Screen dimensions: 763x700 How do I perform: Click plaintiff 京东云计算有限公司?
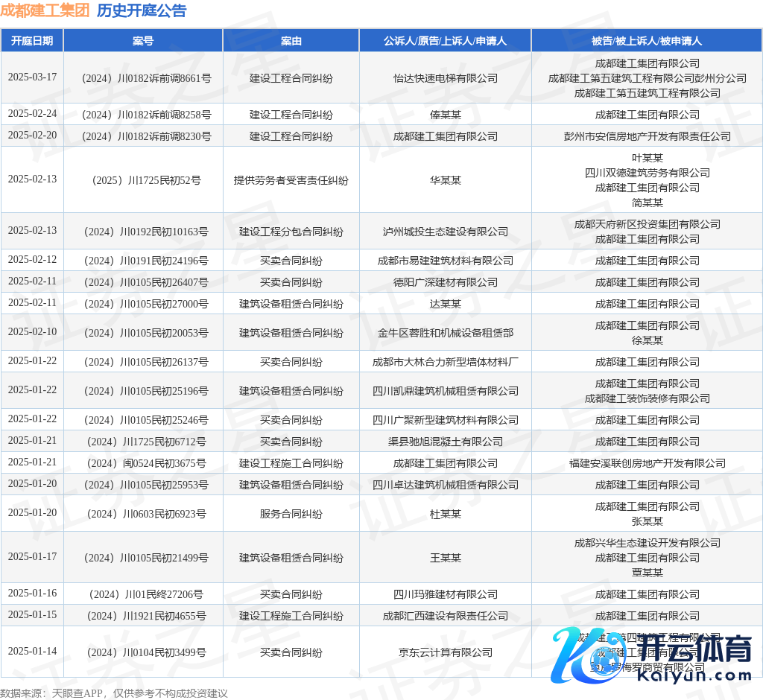pos(445,652)
